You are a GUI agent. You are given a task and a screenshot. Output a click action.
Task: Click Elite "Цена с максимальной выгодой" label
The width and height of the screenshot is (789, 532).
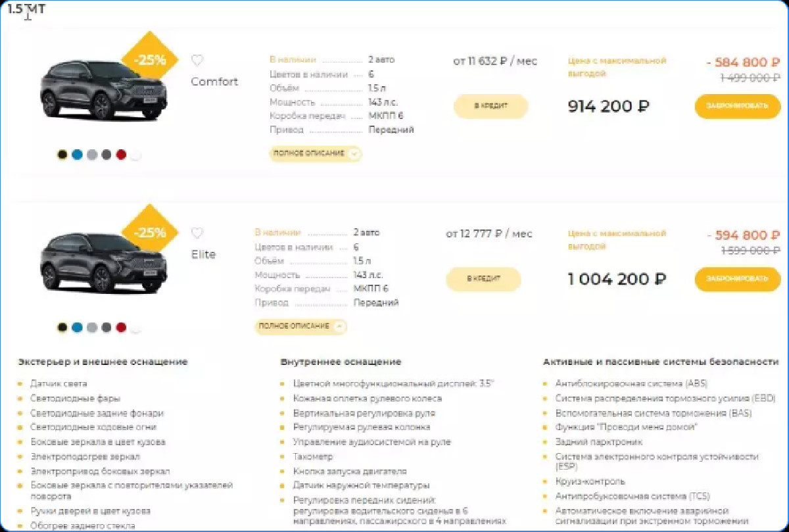click(617, 240)
